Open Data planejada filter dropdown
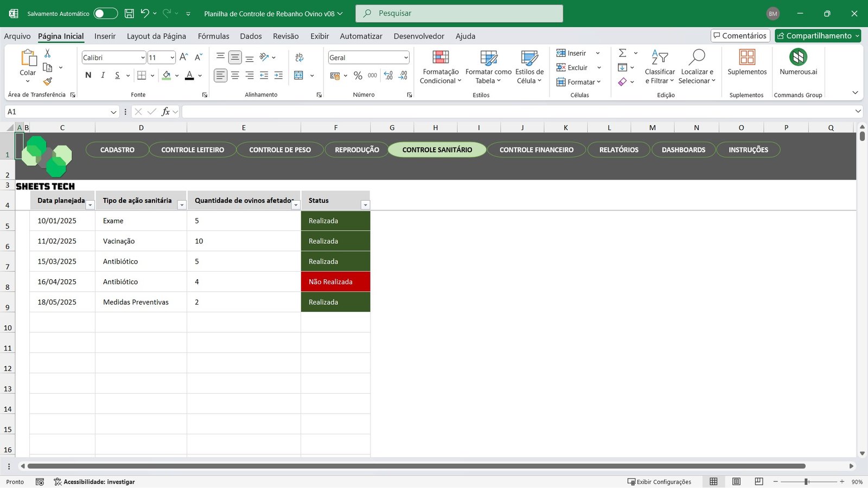The image size is (868, 488). (90, 205)
